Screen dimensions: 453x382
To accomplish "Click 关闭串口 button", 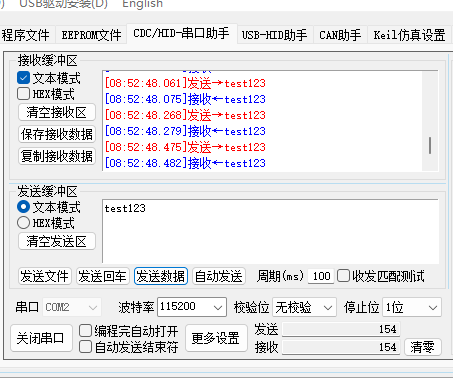I will click(41, 338).
